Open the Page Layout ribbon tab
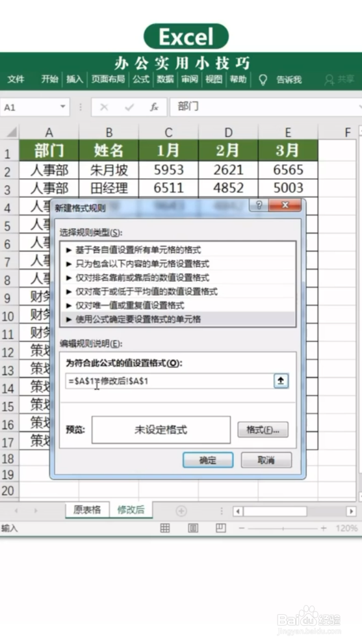 (x=108, y=79)
